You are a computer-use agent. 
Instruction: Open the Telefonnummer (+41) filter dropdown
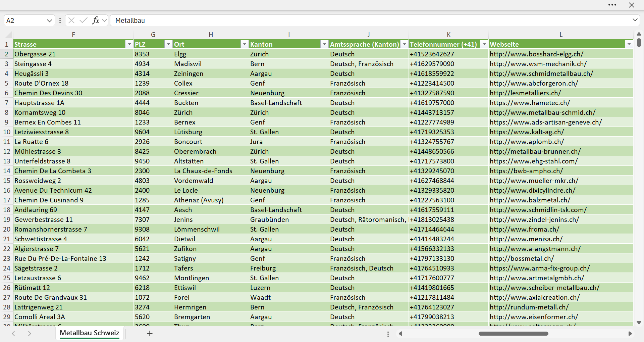[x=484, y=44]
